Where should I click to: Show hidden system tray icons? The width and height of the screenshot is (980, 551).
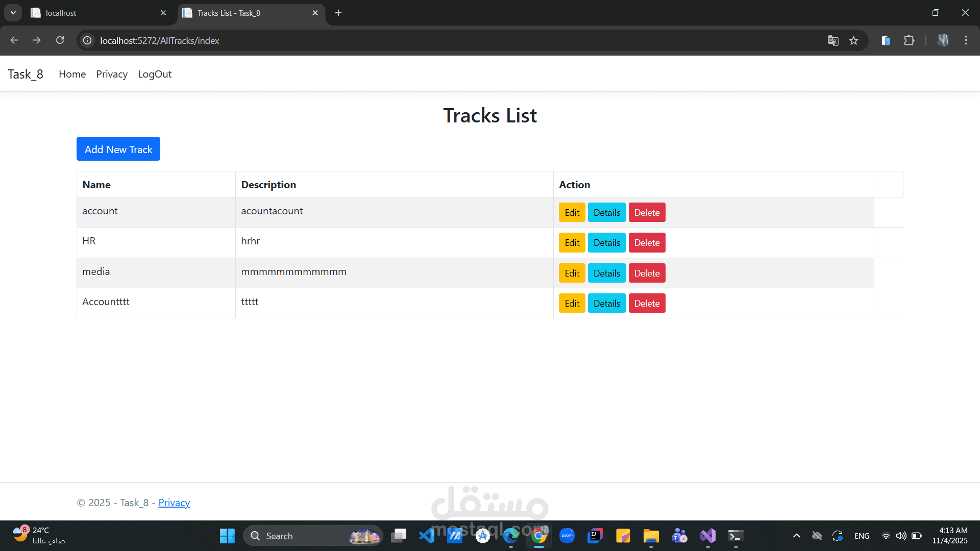[x=796, y=536]
